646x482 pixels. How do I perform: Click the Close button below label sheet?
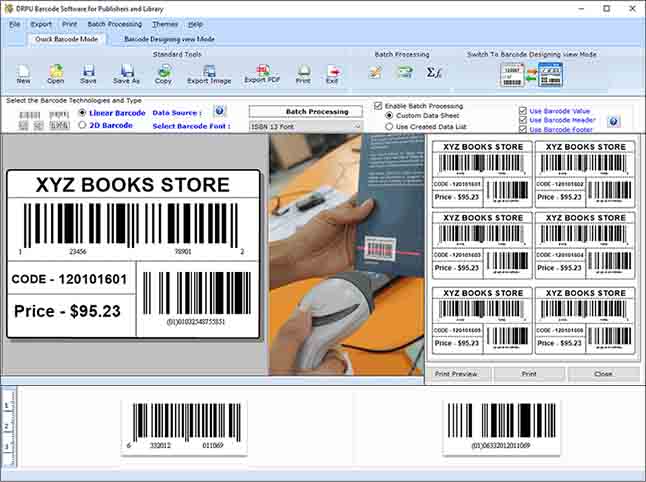[x=604, y=374]
